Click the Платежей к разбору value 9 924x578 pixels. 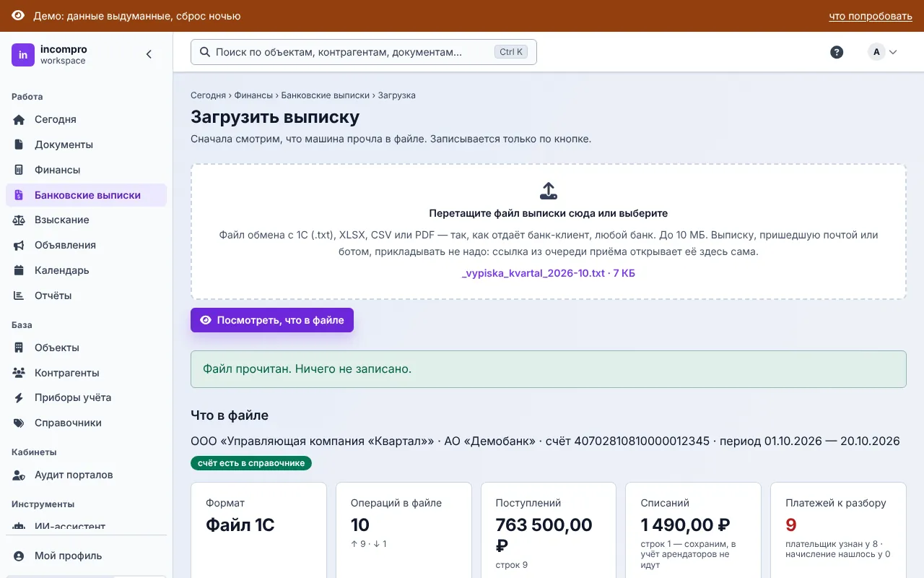[x=791, y=525]
